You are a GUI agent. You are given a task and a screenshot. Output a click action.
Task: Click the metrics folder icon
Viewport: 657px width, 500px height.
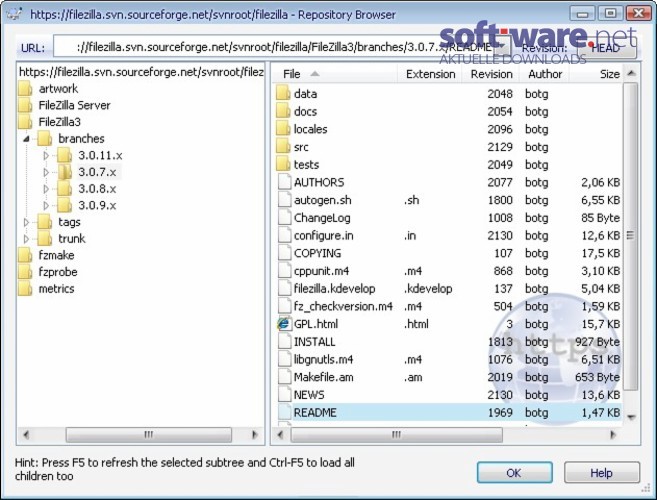coord(25,289)
